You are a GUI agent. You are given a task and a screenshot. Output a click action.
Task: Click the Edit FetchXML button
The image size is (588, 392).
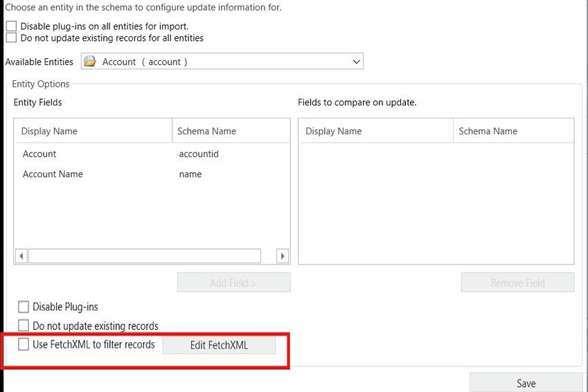[219, 345]
